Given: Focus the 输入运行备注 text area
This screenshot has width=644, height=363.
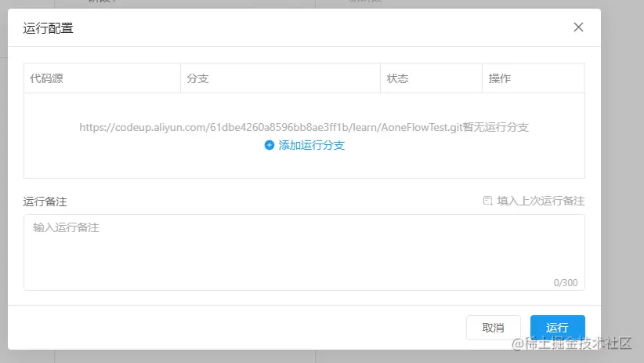Looking at the screenshot, I should 304,252.
